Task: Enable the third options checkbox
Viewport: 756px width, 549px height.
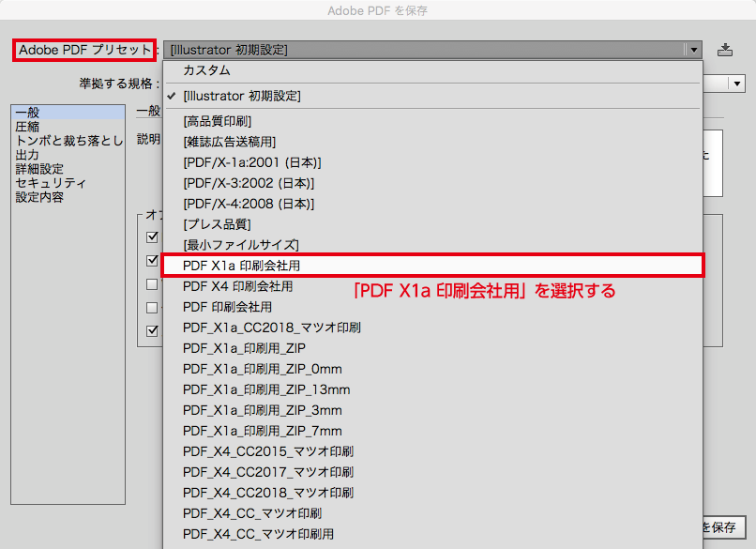Action: 152,284
